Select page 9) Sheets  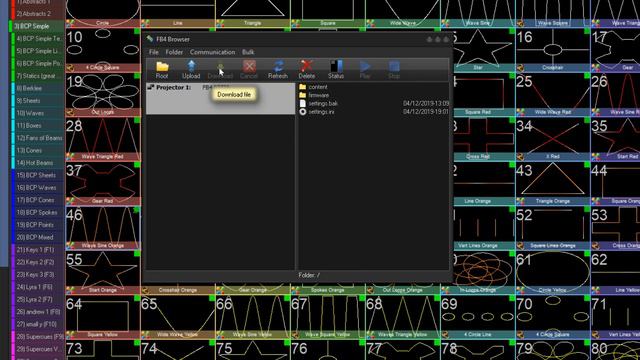pyautogui.click(x=38, y=101)
